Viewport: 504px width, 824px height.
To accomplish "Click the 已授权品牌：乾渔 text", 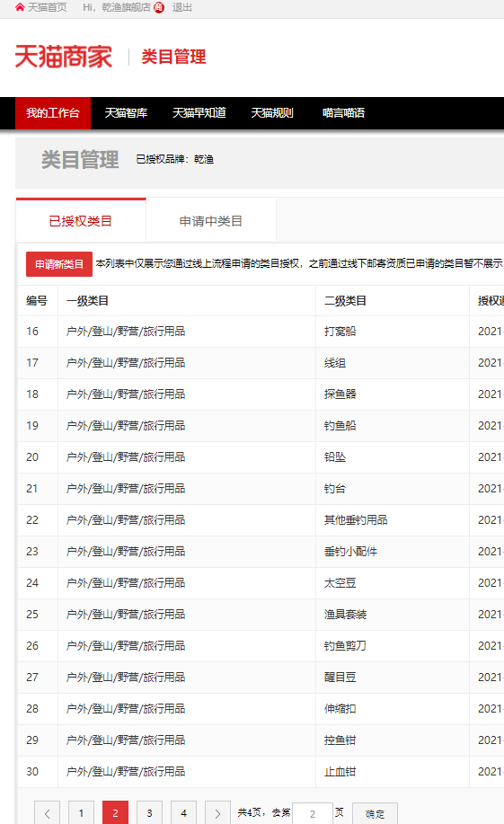I will coord(175,159).
